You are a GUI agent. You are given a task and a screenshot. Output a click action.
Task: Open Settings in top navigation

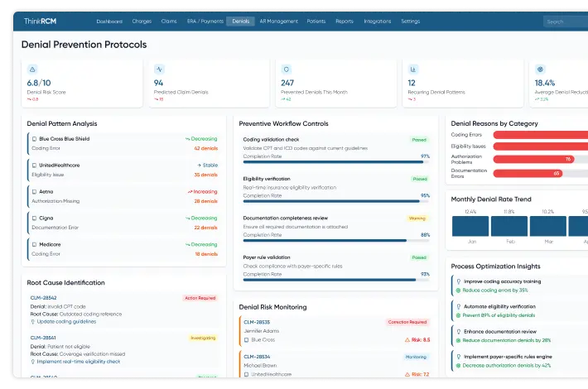coord(410,22)
